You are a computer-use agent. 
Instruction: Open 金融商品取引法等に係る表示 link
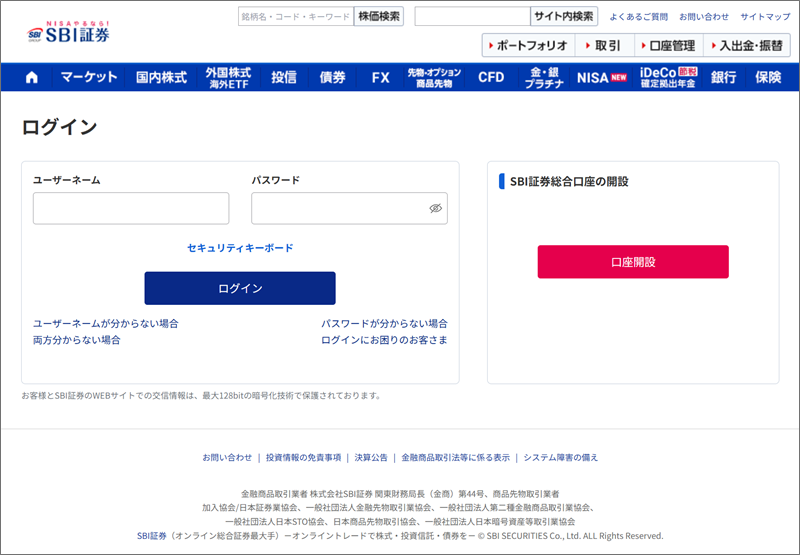point(456,458)
